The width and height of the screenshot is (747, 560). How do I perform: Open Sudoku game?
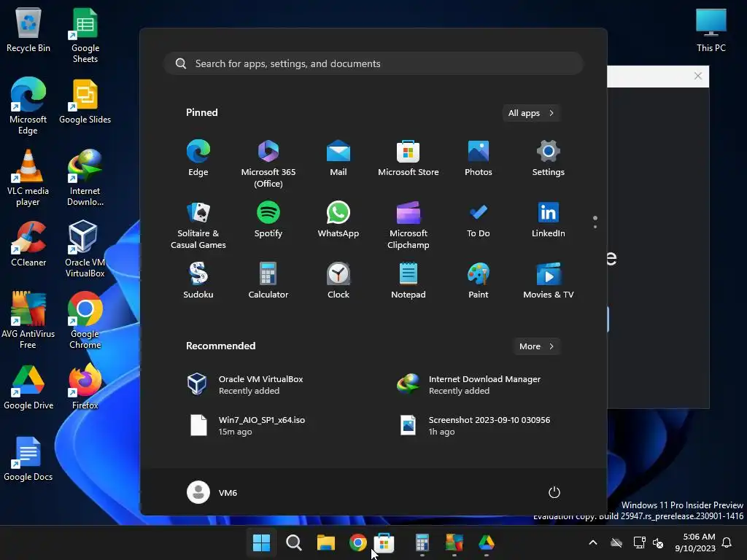pos(198,281)
